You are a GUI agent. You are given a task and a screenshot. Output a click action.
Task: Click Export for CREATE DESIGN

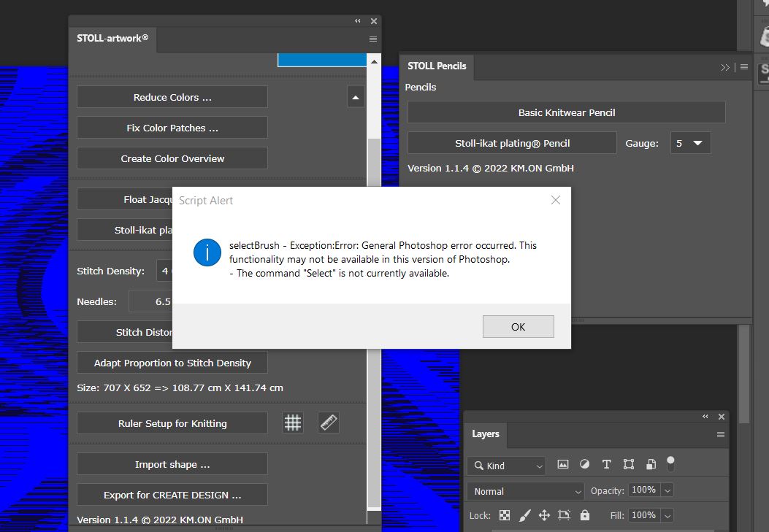(172, 494)
